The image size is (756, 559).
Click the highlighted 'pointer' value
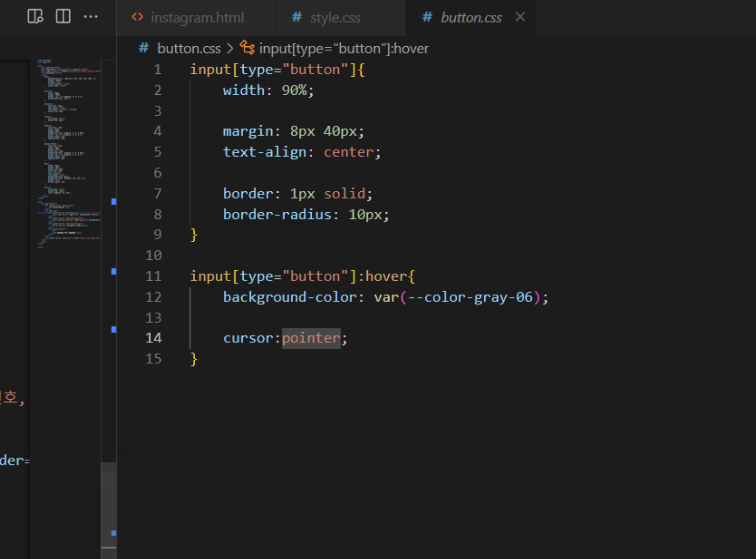pyautogui.click(x=311, y=338)
